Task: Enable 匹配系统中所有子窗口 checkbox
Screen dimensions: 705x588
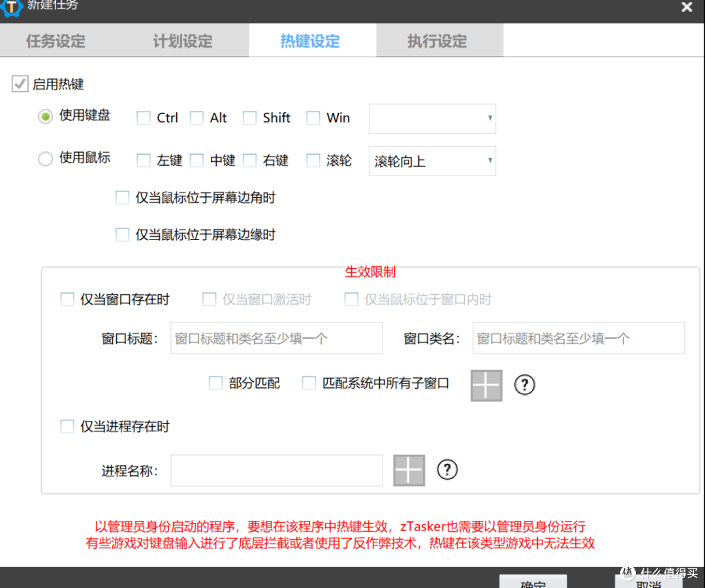Action: pos(309,383)
